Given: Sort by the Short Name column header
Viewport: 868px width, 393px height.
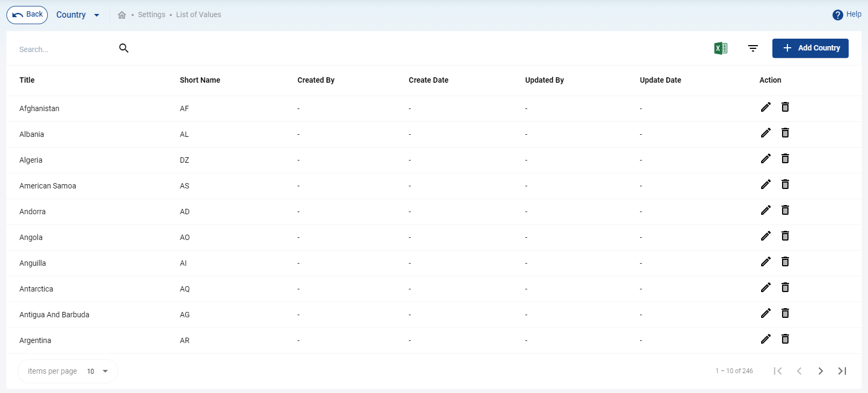Looking at the screenshot, I should click(x=200, y=80).
